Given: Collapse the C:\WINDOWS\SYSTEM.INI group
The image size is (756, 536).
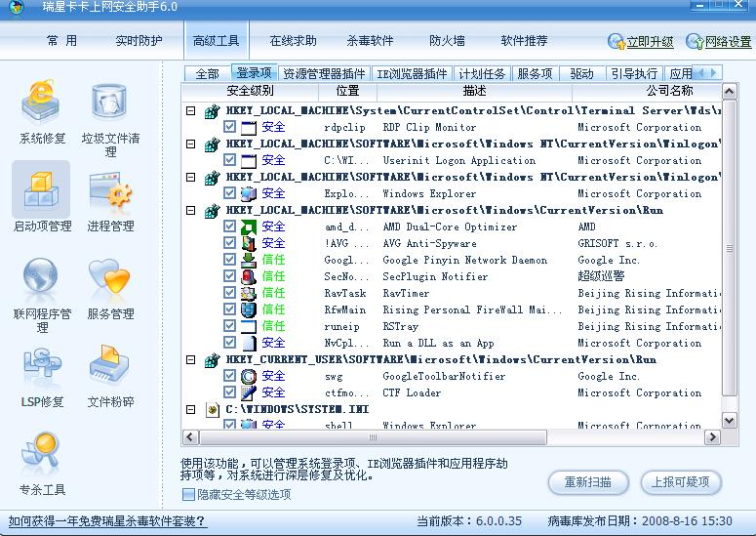Looking at the screenshot, I should pyautogui.click(x=191, y=409).
